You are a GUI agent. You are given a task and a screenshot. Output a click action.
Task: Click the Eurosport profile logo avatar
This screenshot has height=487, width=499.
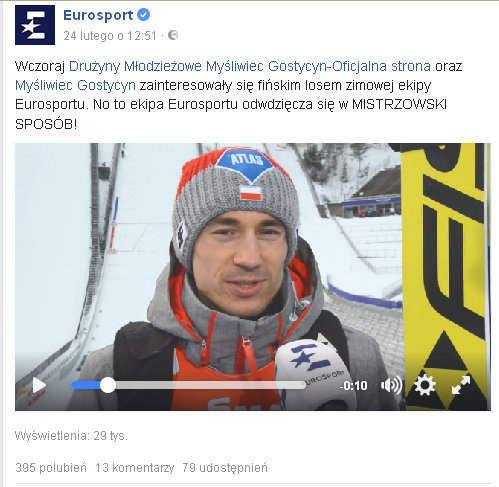tap(35, 25)
